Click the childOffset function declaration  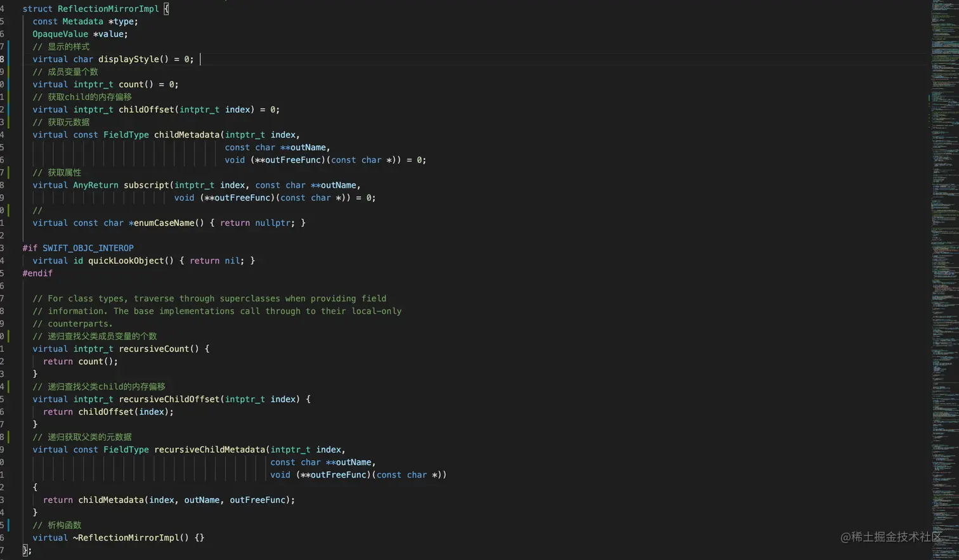point(156,110)
